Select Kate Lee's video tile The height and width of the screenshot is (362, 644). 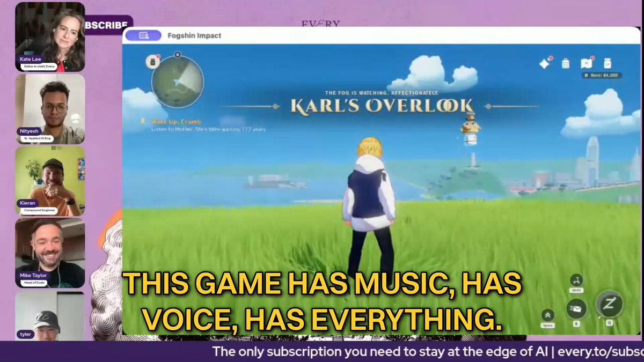[x=50, y=37]
